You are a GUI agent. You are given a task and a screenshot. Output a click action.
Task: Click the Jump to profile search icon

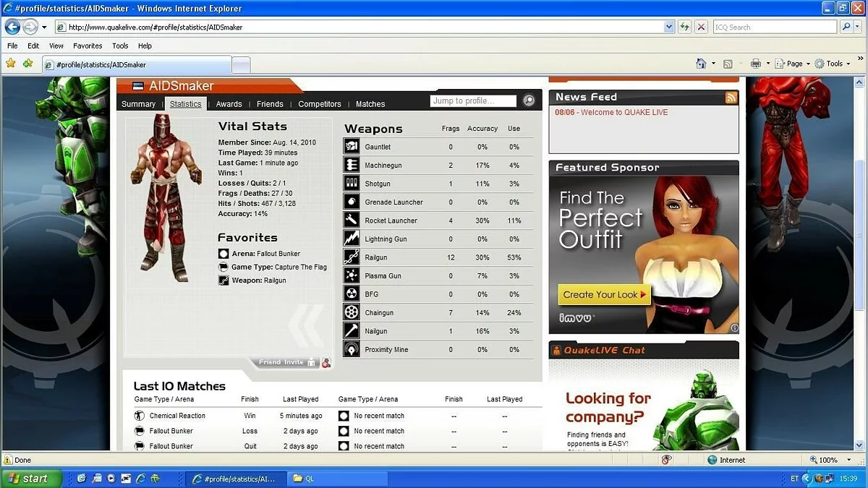pos(529,100)
